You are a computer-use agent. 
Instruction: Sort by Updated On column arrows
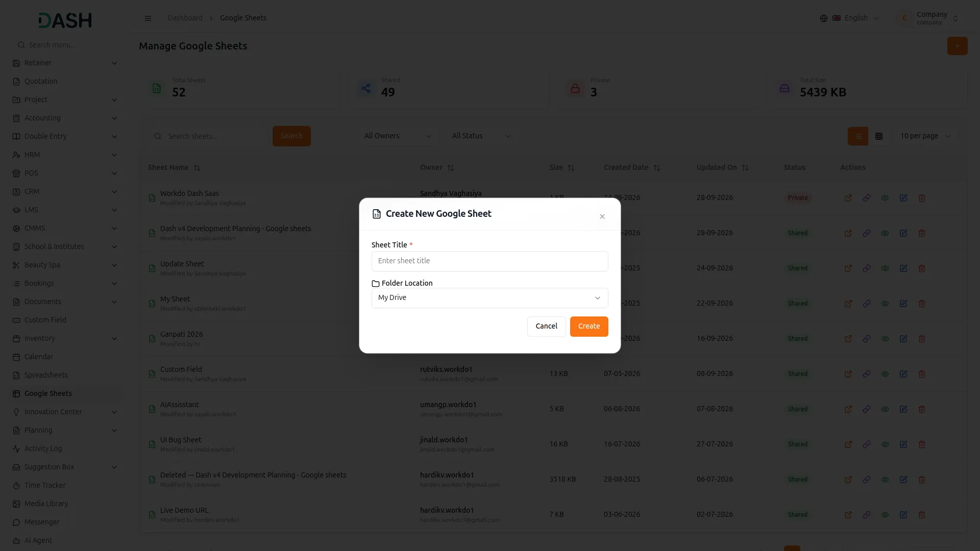(745, 168)
